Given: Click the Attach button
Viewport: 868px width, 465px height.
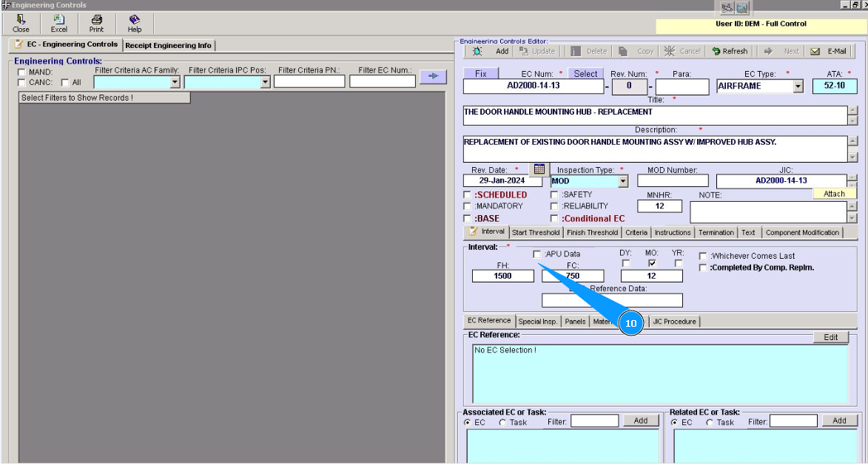Looking at the screenshot, I should [834, 194].
